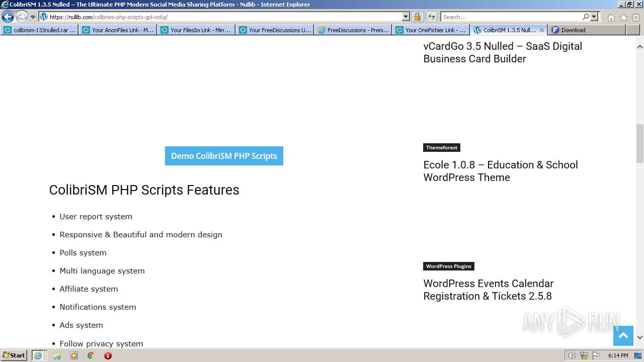Click the 'Ads system' list item
This screenshot has height=362, width=644.
tap(81, 325)
